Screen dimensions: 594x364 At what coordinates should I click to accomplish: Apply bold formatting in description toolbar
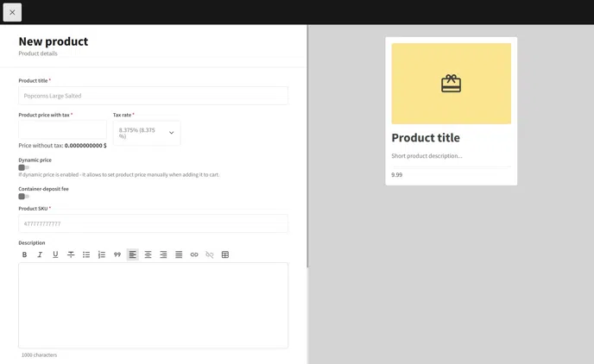click(24, 254)
